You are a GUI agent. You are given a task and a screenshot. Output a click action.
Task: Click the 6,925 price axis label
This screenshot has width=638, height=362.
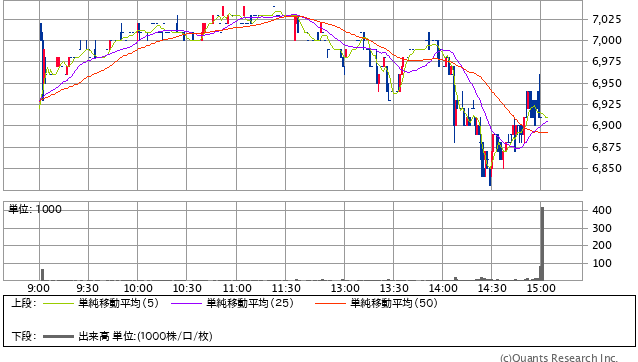pos(607,105)
